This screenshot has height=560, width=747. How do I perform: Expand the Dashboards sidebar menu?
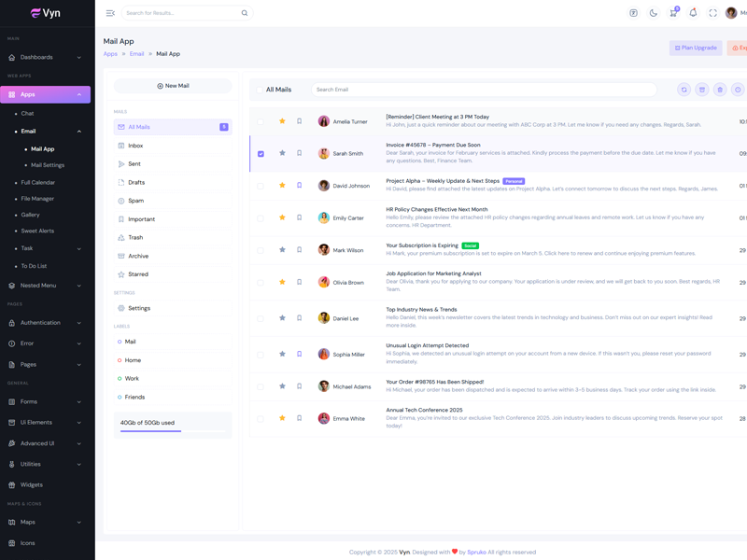coord(46,57)
